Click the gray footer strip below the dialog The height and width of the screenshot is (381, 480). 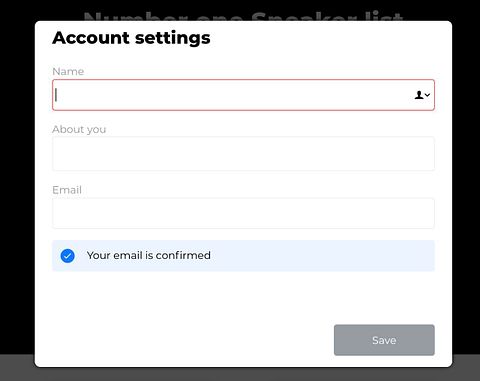[240, 374]
